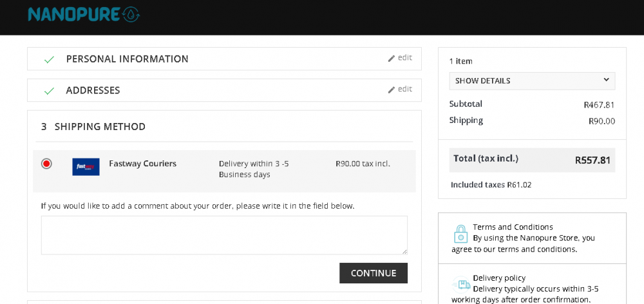The width and height of the screenshot is (644, 304).
Task: Select the Fastway Couriers radio button
Action: pos(46,164)
